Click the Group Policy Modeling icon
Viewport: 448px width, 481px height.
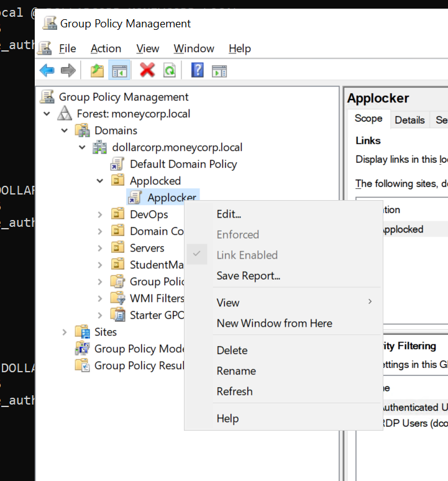[83, 349]
